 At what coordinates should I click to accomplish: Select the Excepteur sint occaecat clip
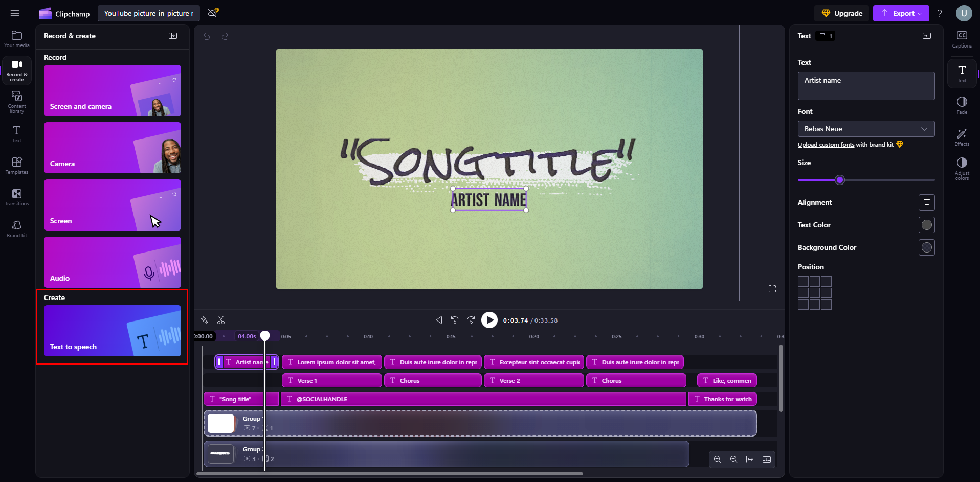pyautogui.click(x=534, y=362)
